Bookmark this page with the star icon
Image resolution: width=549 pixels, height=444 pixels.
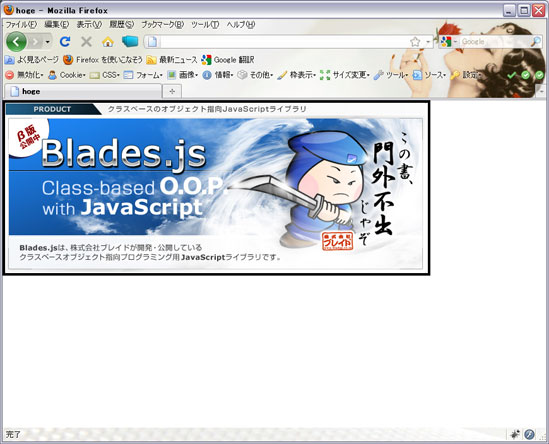[415, 42]
